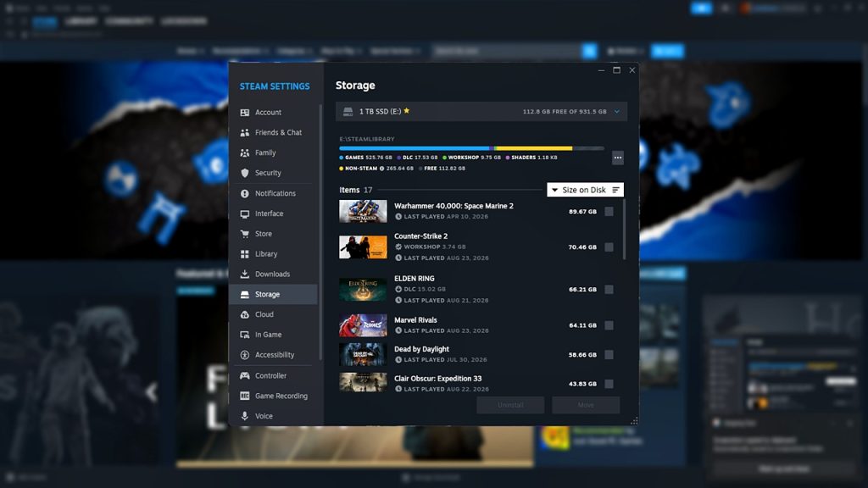Image resolution: width=868 pixels, height=488 pixels.
Task: Click the Notifications alert icon
Action: click(245, 194)
